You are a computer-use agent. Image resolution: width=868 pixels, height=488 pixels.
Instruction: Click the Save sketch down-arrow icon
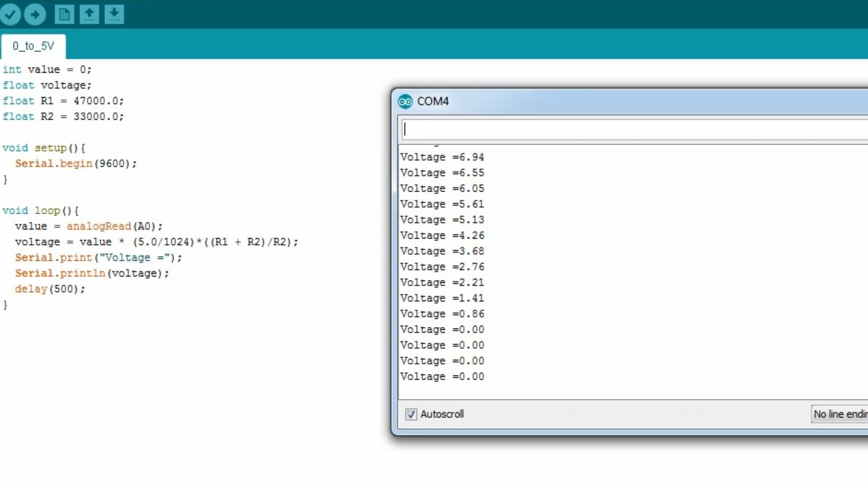click(x=114, y=14)
